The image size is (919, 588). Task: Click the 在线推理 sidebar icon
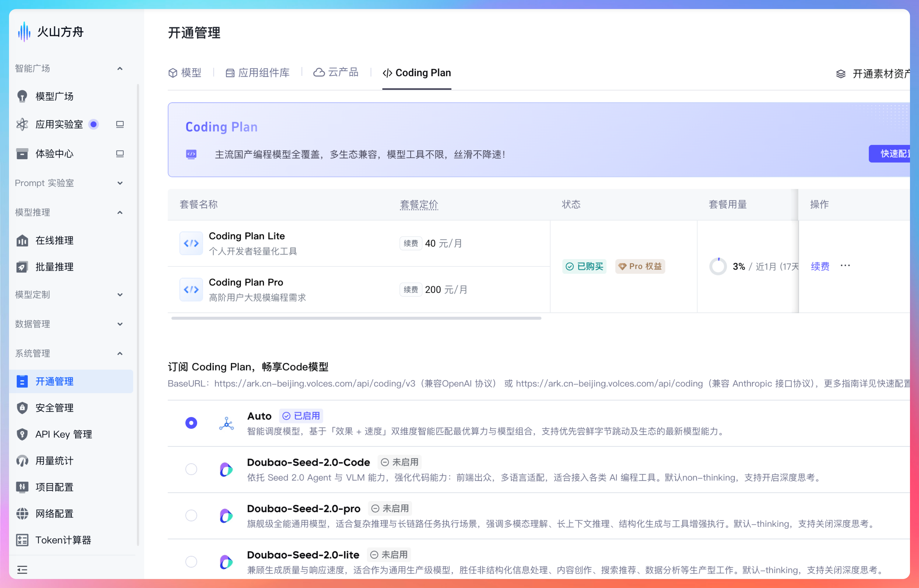pyautogui.click(x=22, y=241)
